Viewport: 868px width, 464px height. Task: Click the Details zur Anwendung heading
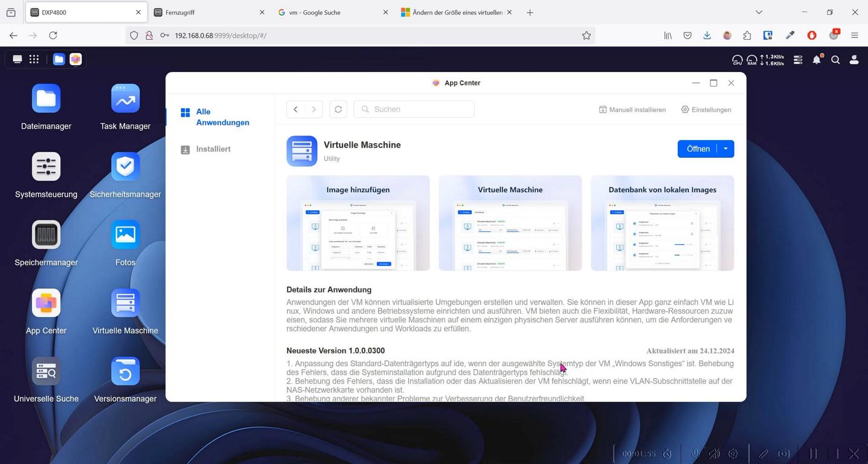click(329, 289)
